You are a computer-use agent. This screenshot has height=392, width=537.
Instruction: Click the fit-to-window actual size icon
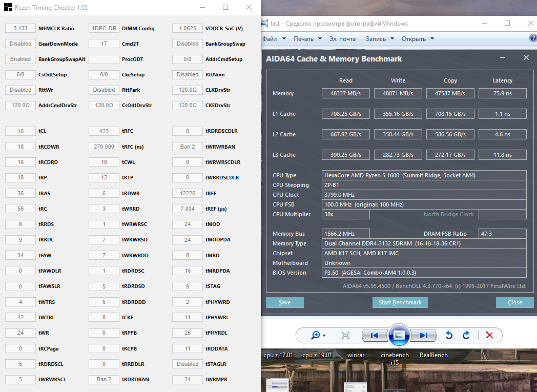(345, 335)
